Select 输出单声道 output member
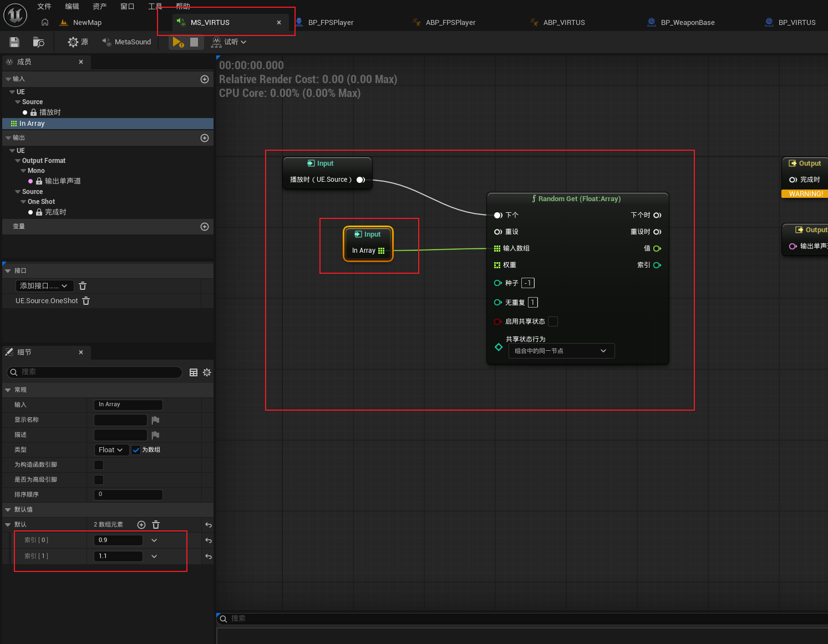 tap(63, 181)
